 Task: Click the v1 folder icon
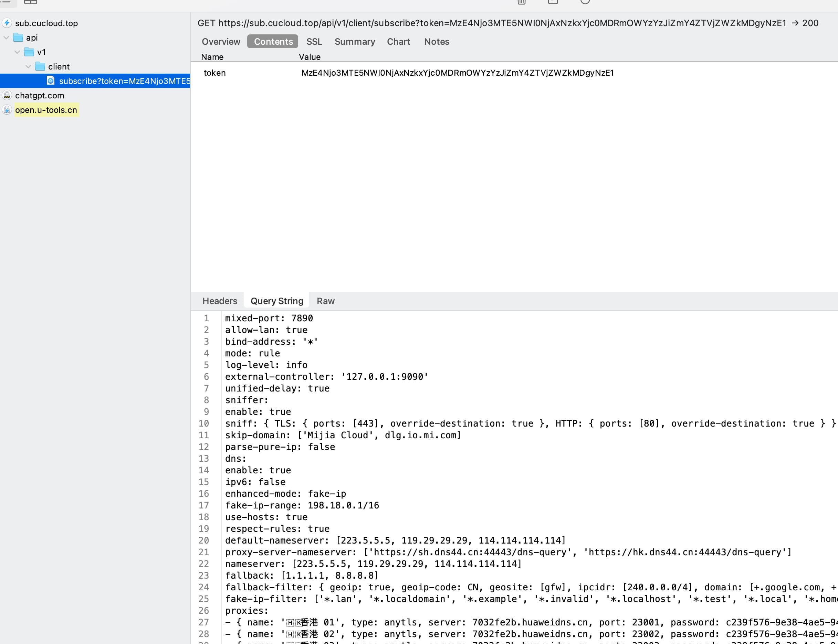[29, 52]
